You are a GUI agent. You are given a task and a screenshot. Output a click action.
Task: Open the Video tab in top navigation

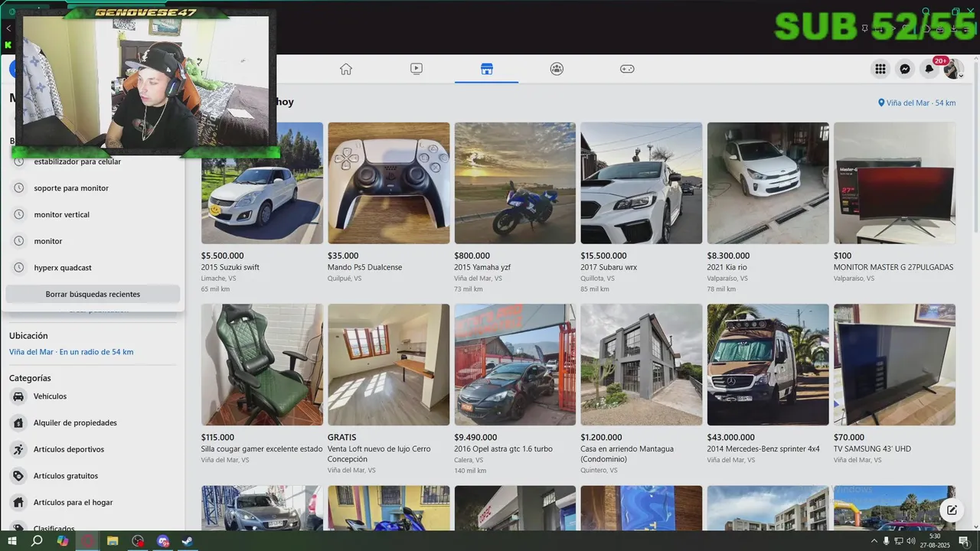point(416,69)
